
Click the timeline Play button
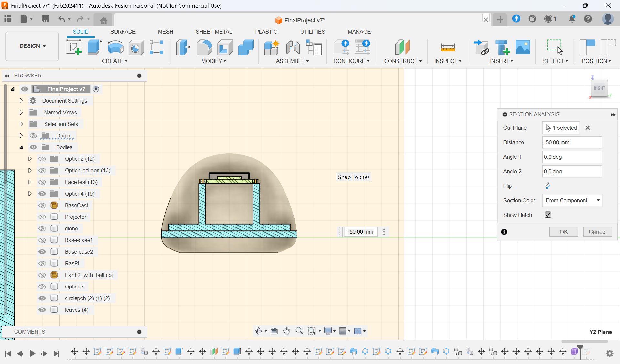tap(32, 354)
